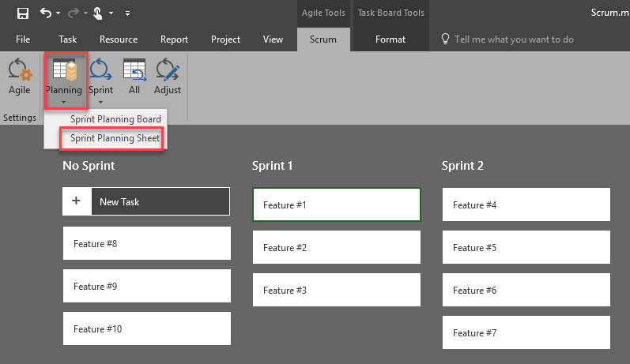Click the Planning ribbon icon
630x364 pixels.
pos(64,71)
